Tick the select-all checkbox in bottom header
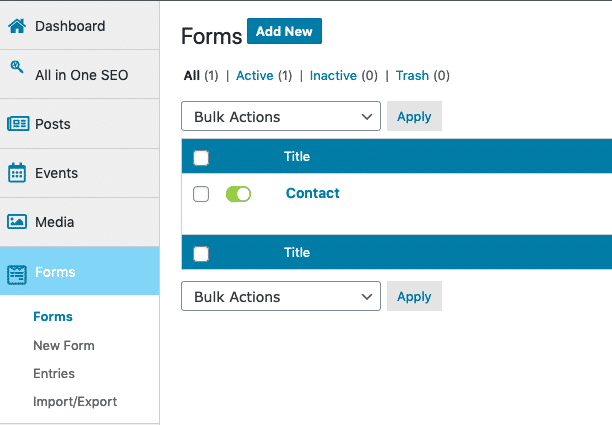The height and width of the screenshot is (425, 612). [x=201, y=254]
